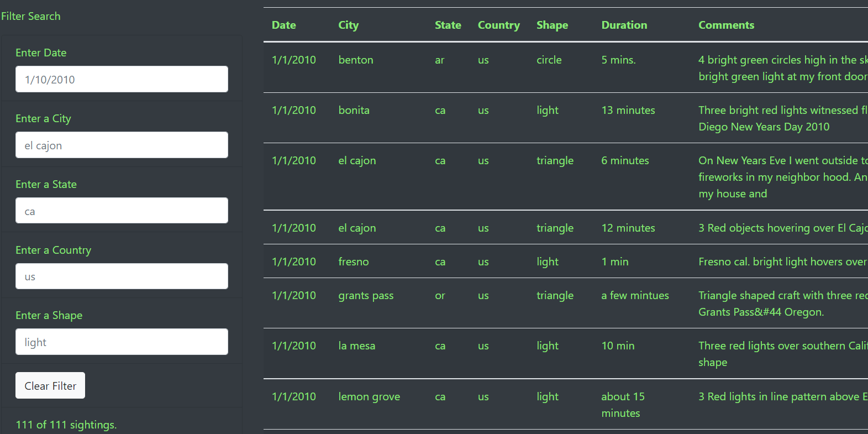Click the City column header
The height and width of the screenshot is (434, 868).
click(x=348, y=25)
